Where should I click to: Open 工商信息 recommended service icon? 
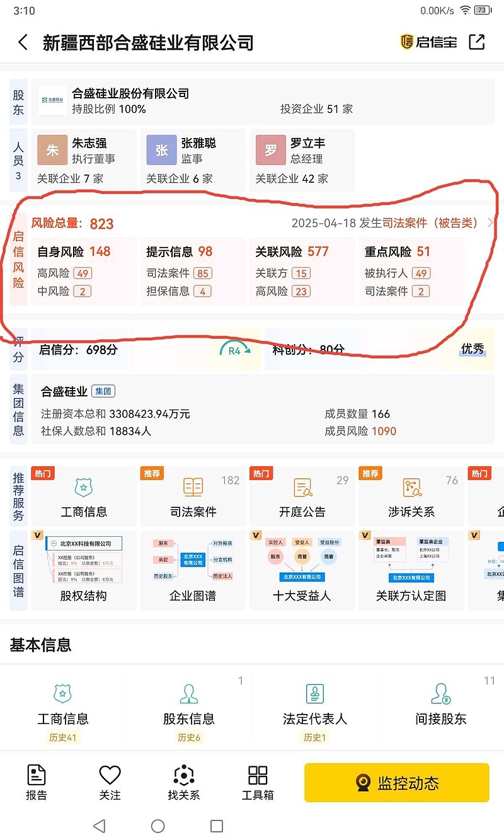pos(84,487)
